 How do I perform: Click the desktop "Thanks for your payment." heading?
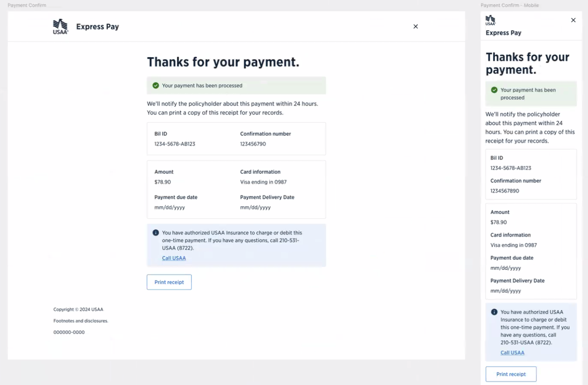tap(223, 62)
